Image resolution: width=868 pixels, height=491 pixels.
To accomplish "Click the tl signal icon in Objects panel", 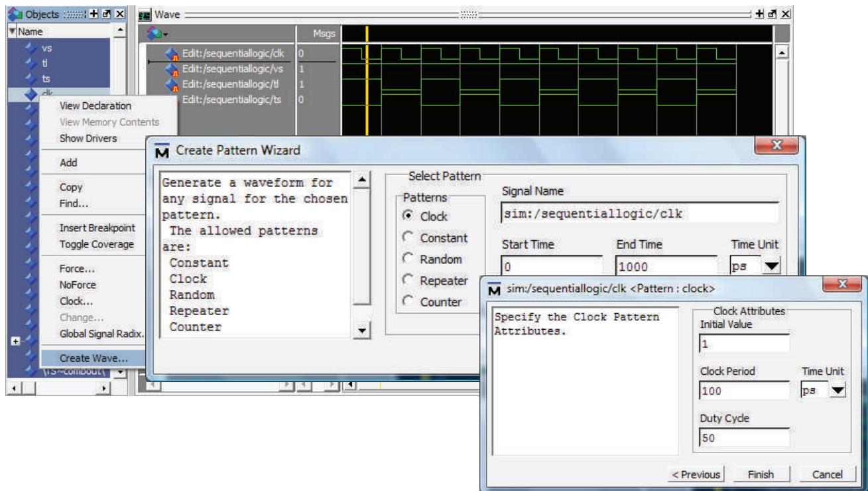I will [30, 64].
